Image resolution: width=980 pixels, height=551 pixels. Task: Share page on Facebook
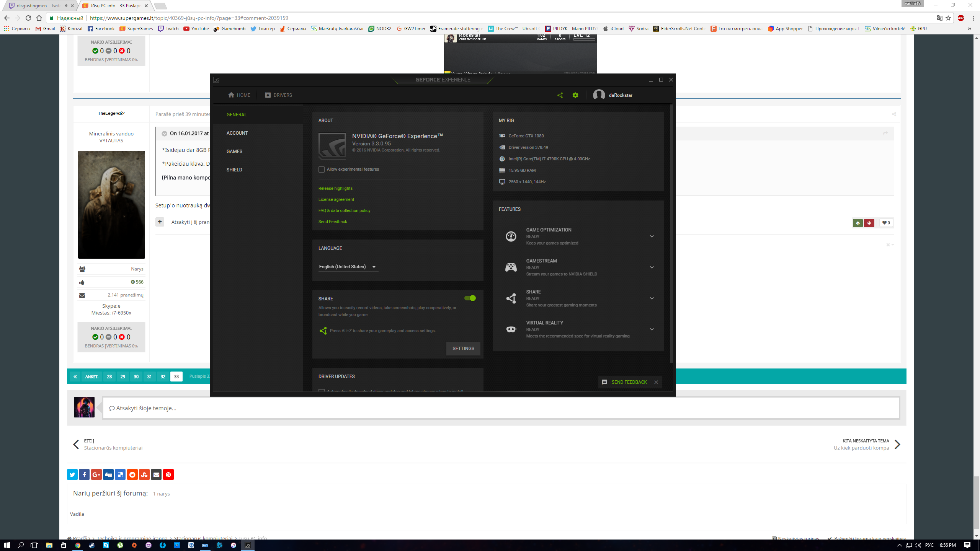pyautogui.click(x=84, y=474)
